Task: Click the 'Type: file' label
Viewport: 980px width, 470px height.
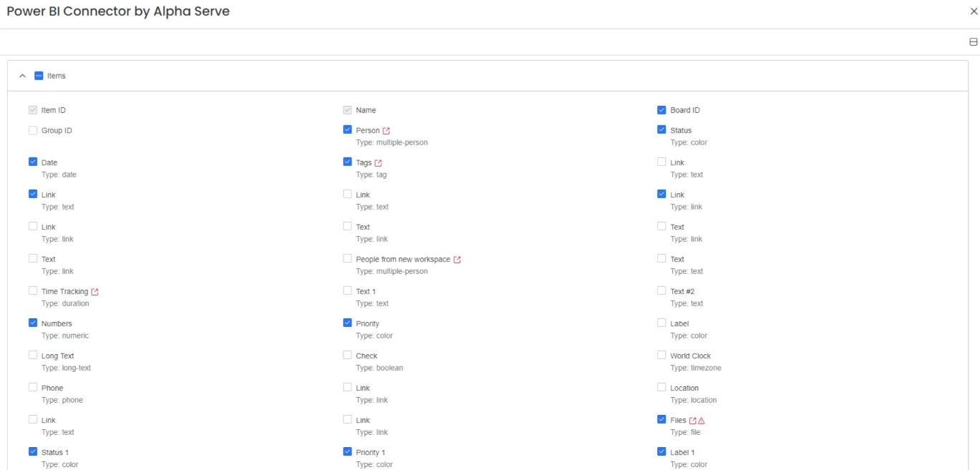Action: [x=685, y=432]
